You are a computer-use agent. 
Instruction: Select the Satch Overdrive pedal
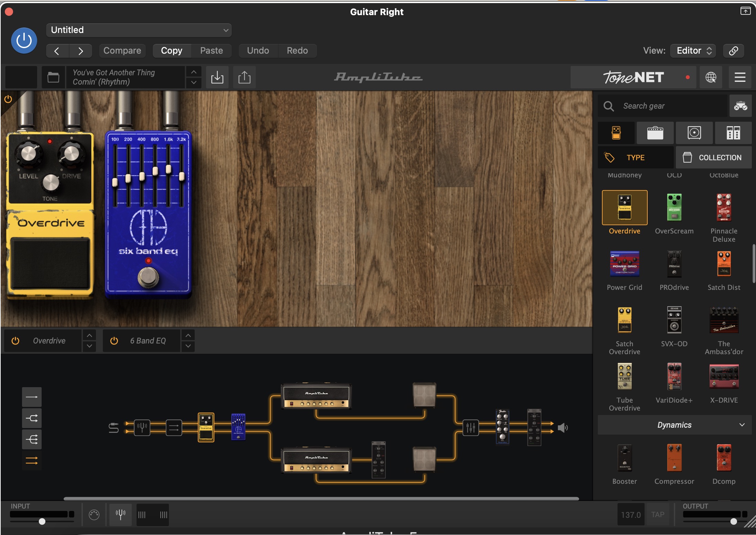point(625,320)
